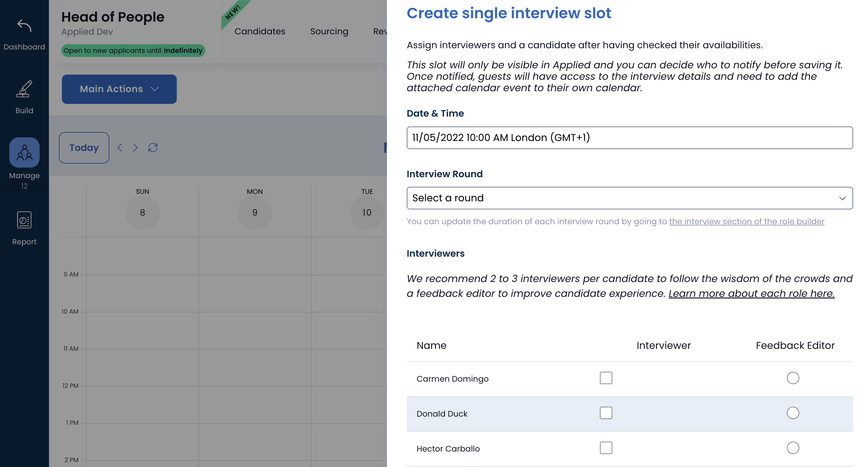This screenshot has height=467, width=868.
Task: Check Donald Duck interviewer checkbox
Action: pyautogui.click(x=605, y=413)
